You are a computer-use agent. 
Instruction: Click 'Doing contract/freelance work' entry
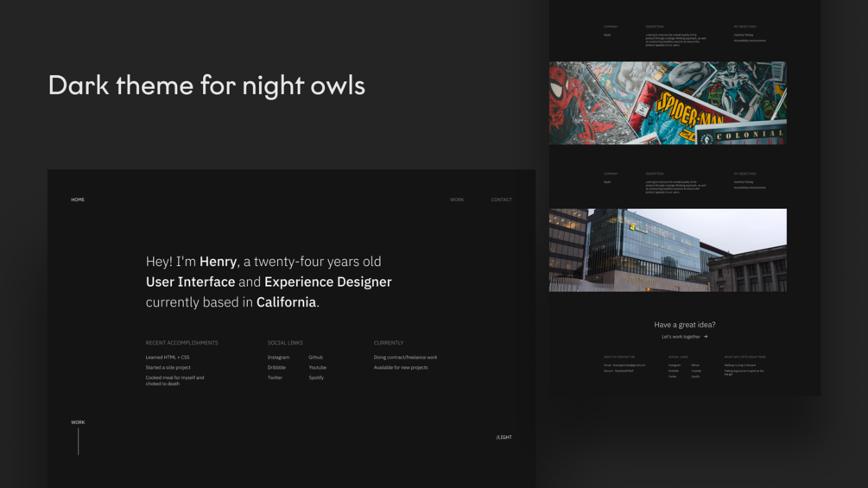405,358
